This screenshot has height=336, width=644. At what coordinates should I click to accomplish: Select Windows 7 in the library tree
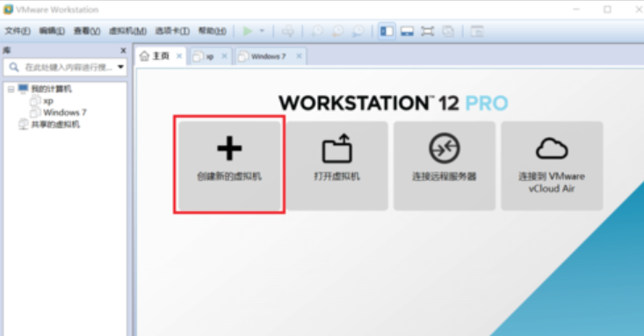(65, 113)
